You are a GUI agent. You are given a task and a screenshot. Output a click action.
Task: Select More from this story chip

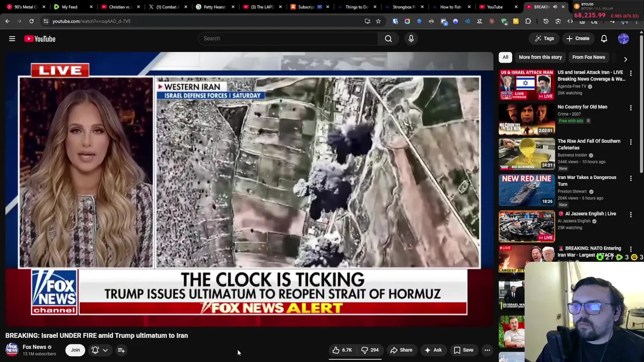tap(540, 57)
